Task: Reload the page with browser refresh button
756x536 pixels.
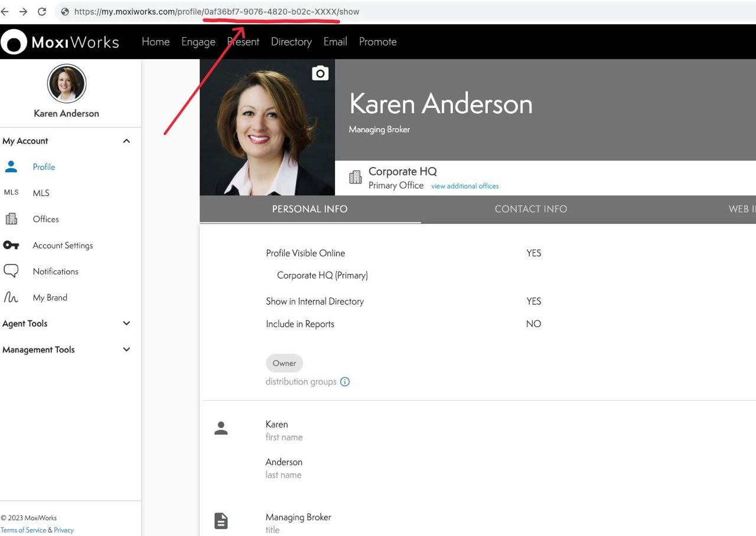Action: tap(42, 11)
